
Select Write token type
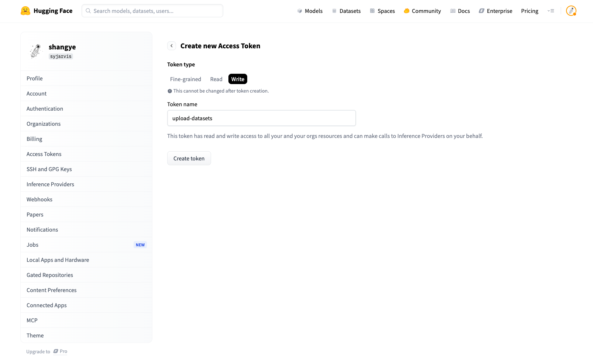[238, 79]
